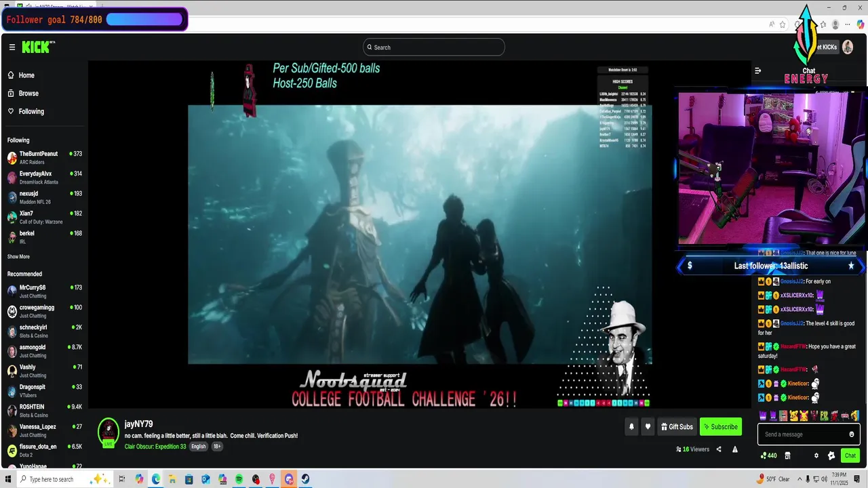868x488 pixels.
Task: Open Microsoft Store from taskbar
Action: [x=189, y=479]
